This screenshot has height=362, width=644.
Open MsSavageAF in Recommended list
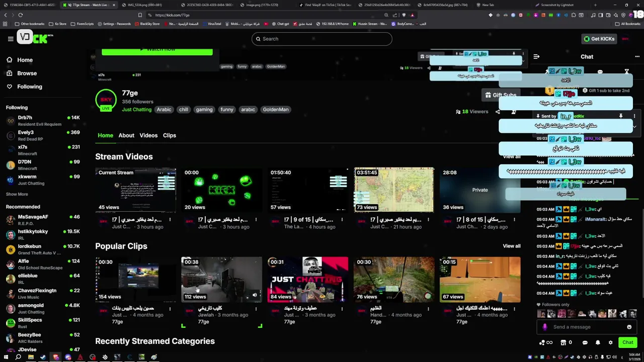coord(43,220)
